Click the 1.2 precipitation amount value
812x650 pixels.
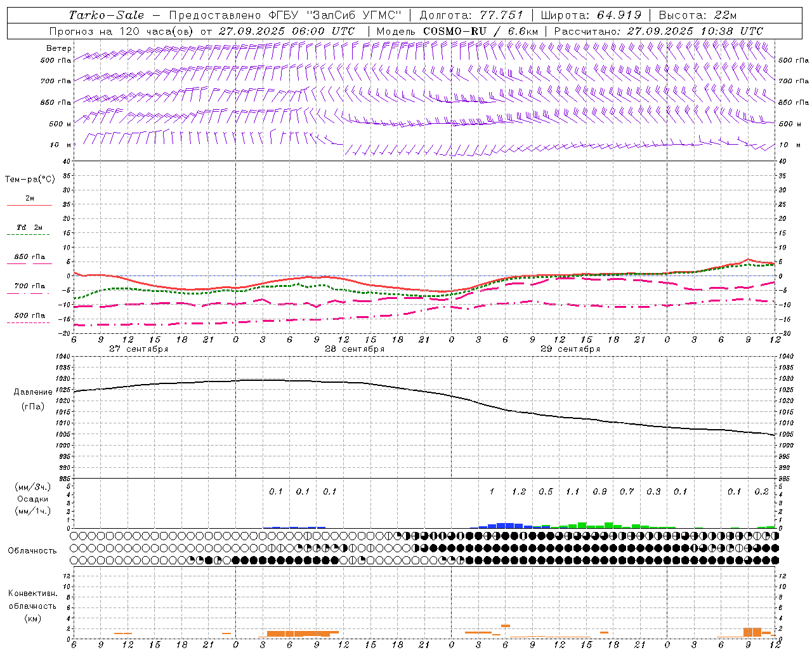coord(518,491)
